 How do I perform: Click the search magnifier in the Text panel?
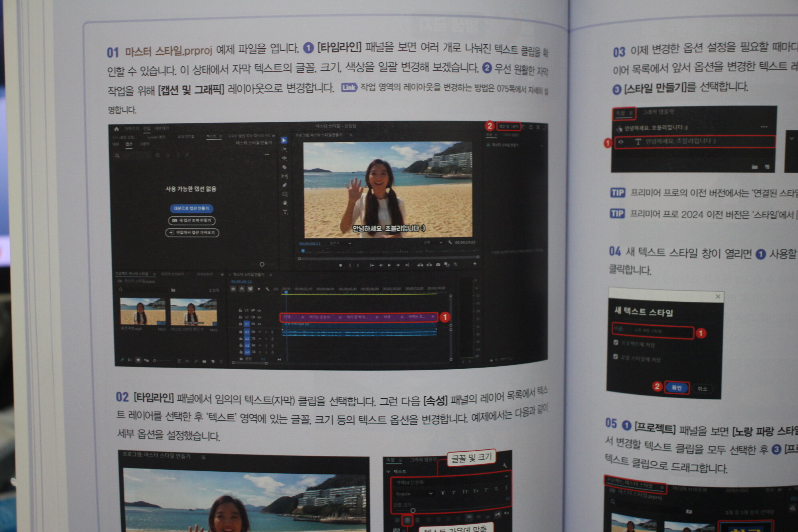(x=117, y=156)
